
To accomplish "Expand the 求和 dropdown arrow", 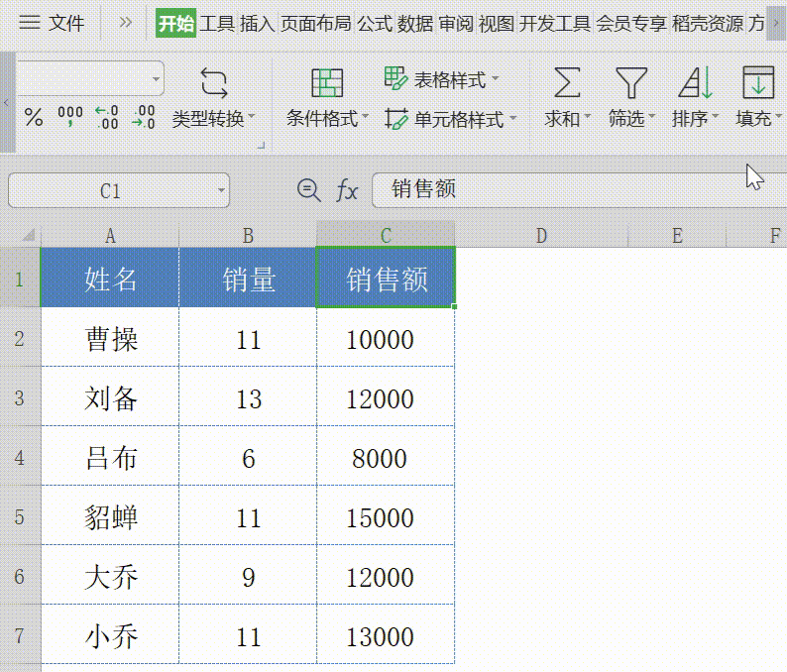I will click(x=587, y=117).
